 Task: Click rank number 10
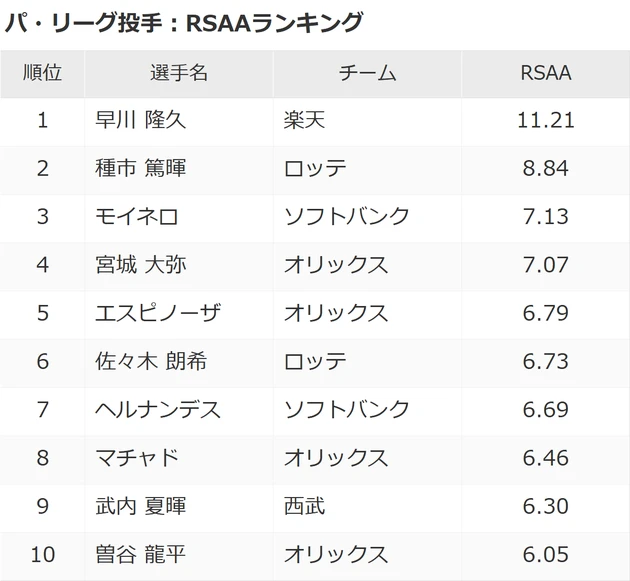point(42,553)
